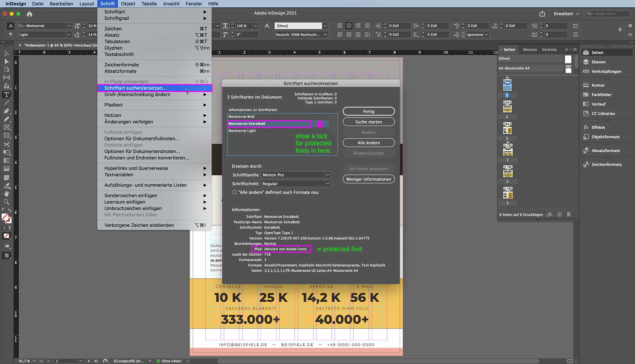Select the Free Transform tool
This screenshot has width=635, height=364.
coord(6,152)
